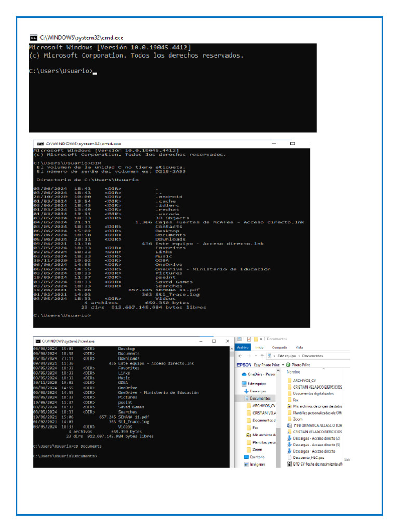Go up one level with the up arrow
The image size is (399, 532).
[x=262, y=356]
